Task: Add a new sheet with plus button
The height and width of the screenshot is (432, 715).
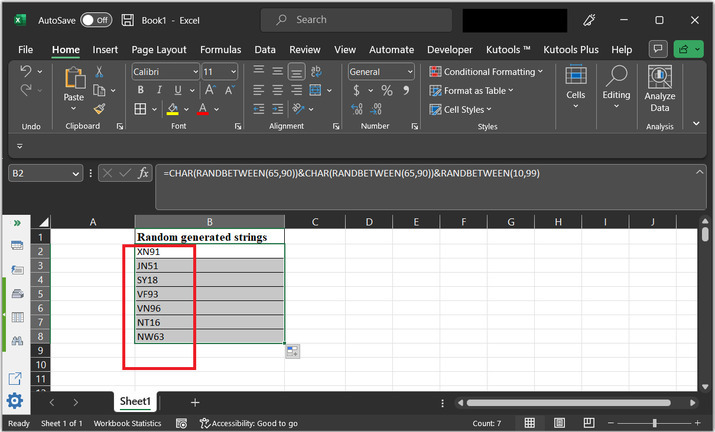Action: point(195,401)
